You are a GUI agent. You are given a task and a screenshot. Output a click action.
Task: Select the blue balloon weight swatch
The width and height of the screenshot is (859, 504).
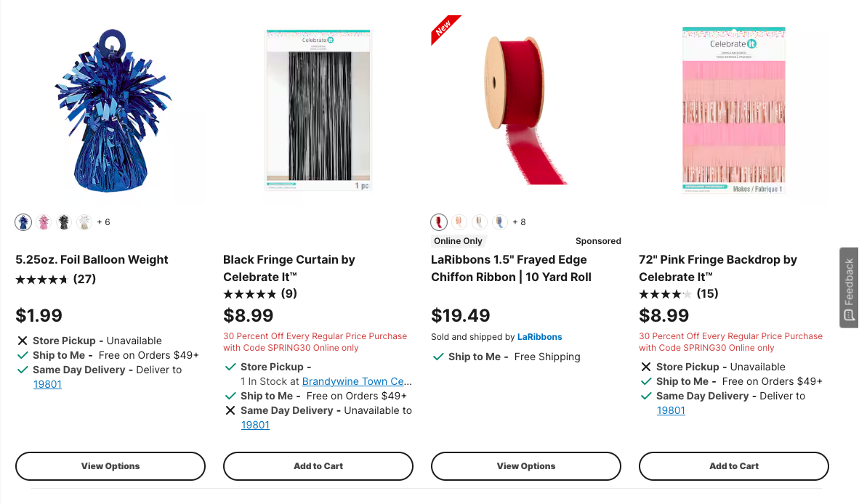(x=23, y=222)
